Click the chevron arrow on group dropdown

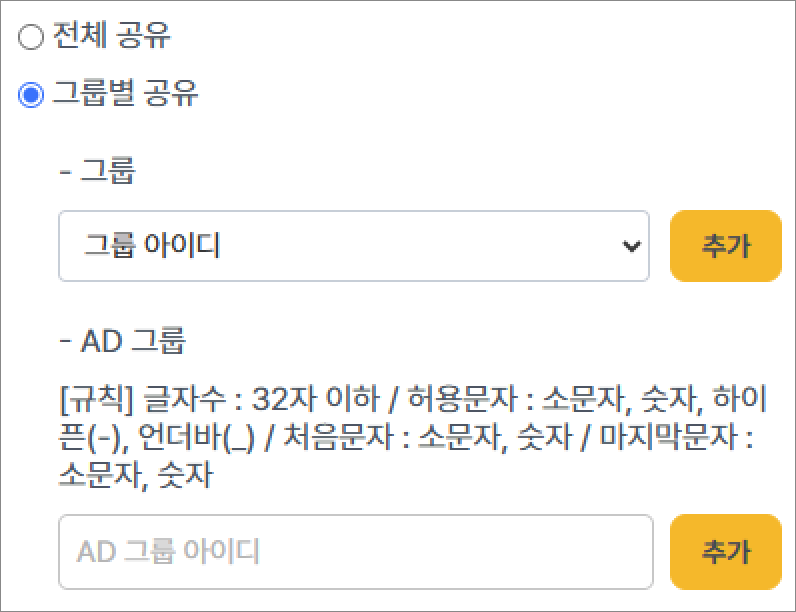(x=631, y=246)
